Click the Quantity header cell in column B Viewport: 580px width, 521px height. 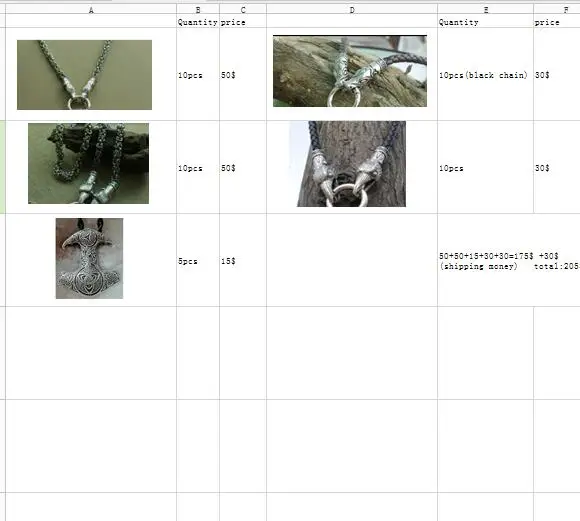pyautogui.click(x=198, y=22)
